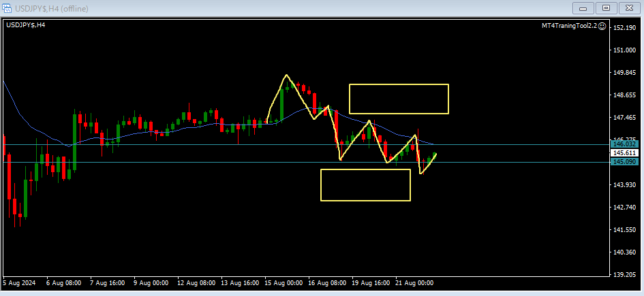Select the upper yellow rectangle object
Screen dimensions: 644x296
[x=399, y=84]
